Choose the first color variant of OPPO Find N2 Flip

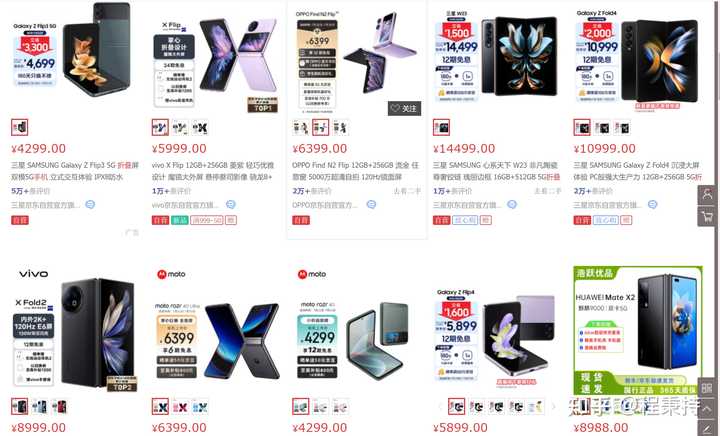(x=300, y=128)
